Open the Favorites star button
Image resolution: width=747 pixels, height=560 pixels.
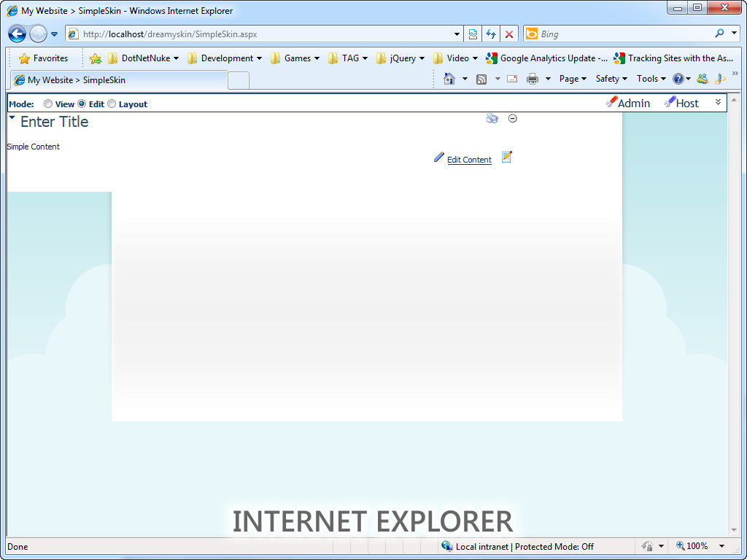pos(43,58)
